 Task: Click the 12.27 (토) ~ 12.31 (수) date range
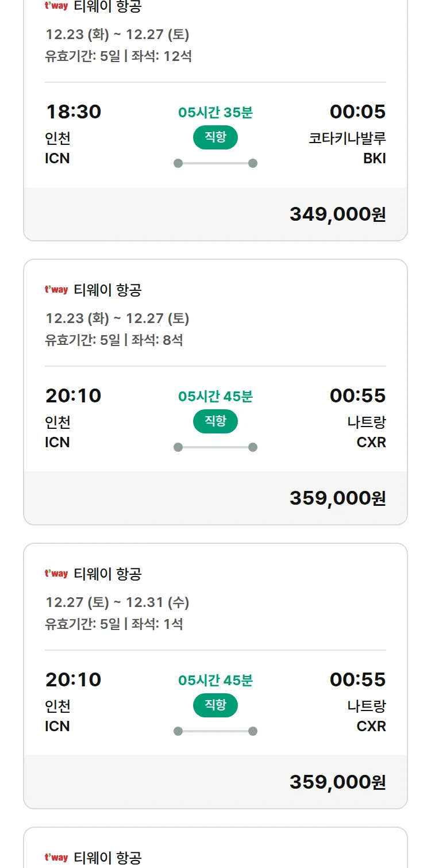point(117,602)
